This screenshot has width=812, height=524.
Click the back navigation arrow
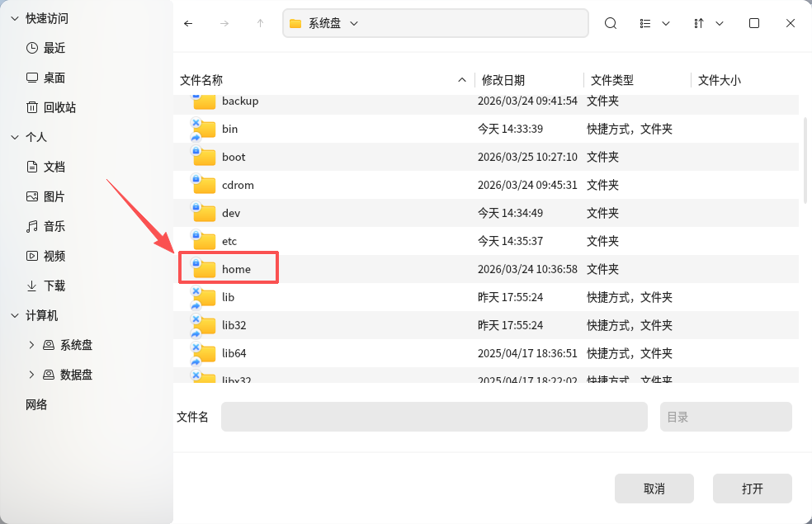pyautogui.click(x=188, y=23)
